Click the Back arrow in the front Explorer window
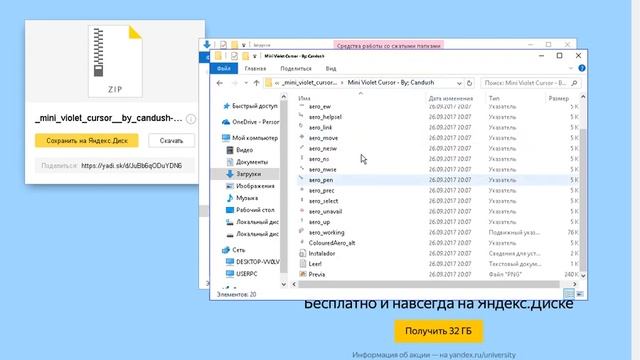The height and width of the screenshot is (360, 640). 220,83
